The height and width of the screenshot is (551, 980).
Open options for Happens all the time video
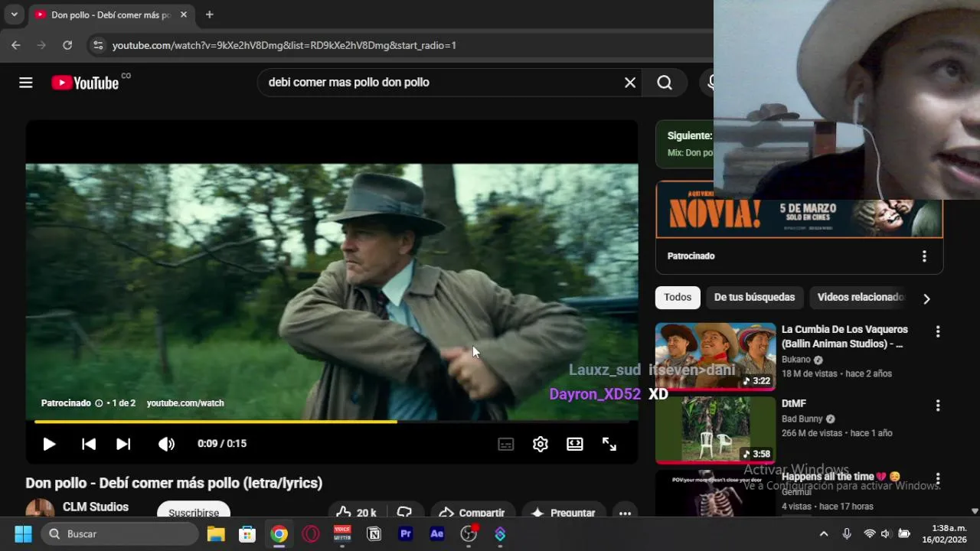[938, 479]
